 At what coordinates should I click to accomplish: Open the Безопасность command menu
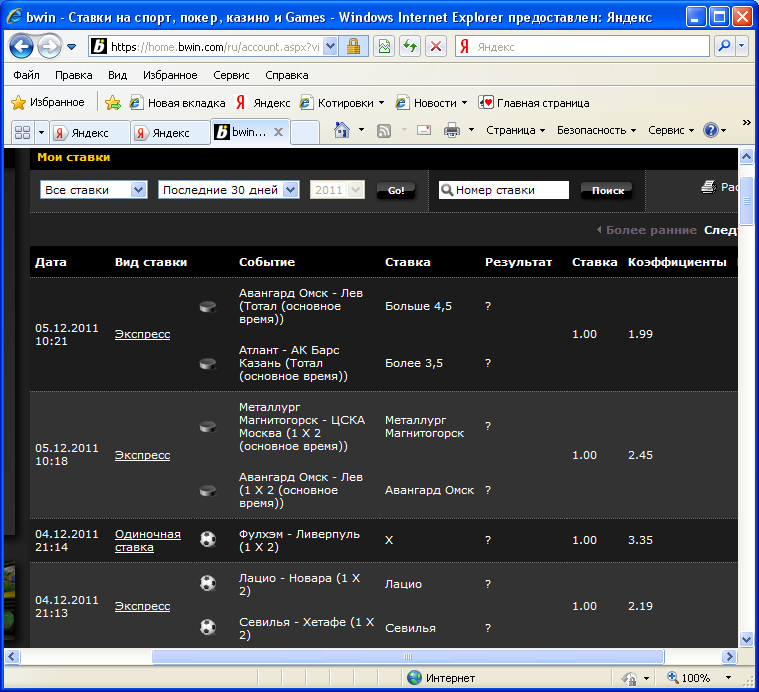coord(596,130)
